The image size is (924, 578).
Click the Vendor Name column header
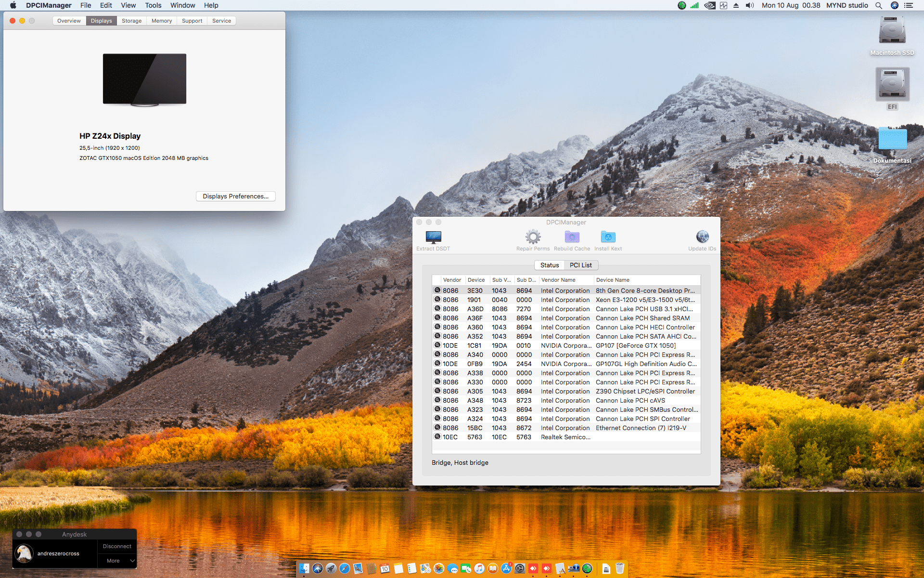(x=566, y=280)
